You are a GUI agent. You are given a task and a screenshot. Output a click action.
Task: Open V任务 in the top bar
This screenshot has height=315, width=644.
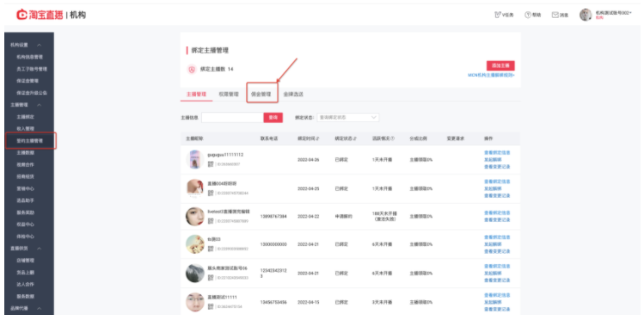(504, 15)
